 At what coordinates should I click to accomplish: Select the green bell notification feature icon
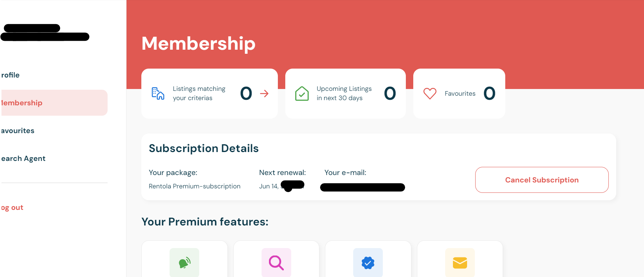pos(184,263)
